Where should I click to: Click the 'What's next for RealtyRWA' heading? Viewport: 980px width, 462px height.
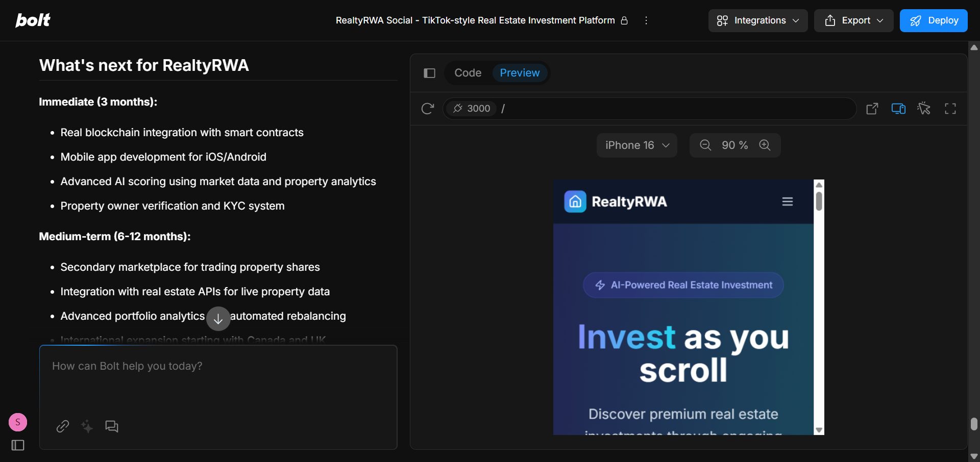click(x=144, y=65)
